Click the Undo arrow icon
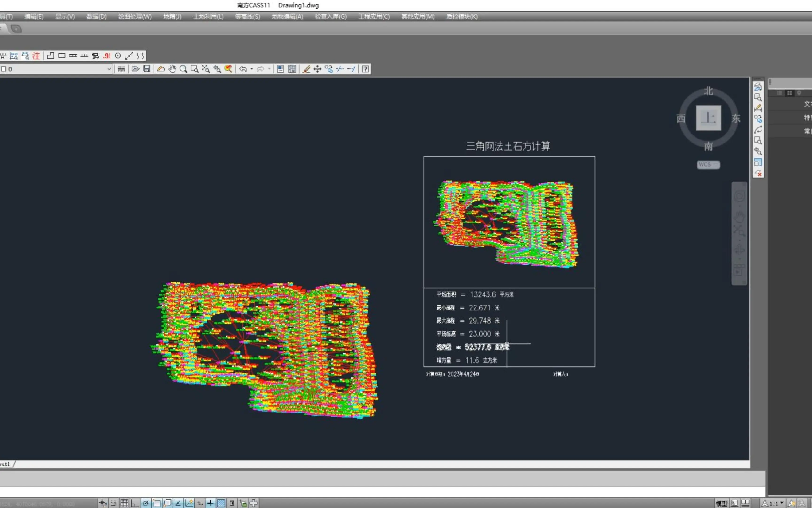The width and height of the screenshot is (812, 508). coord(243,69)
